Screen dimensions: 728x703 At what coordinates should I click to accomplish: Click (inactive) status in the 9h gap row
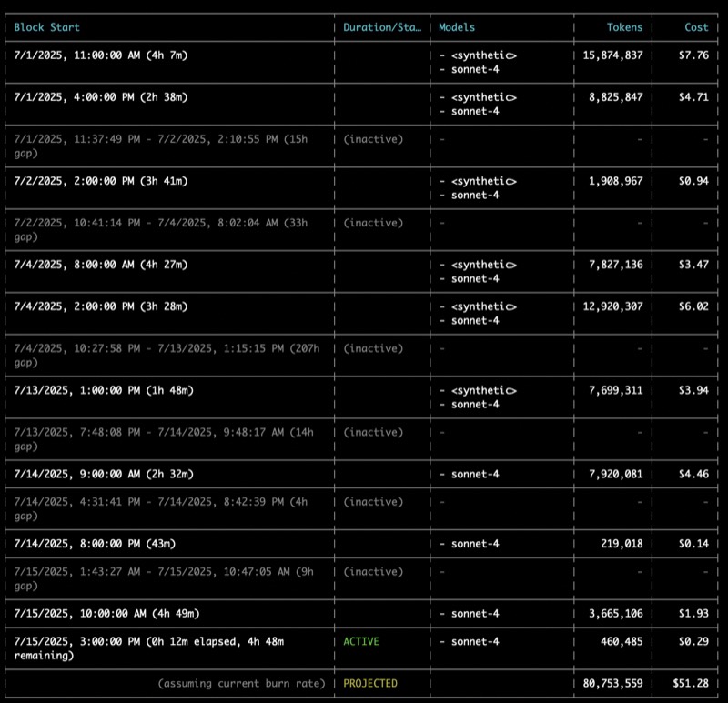click(373, 572)
